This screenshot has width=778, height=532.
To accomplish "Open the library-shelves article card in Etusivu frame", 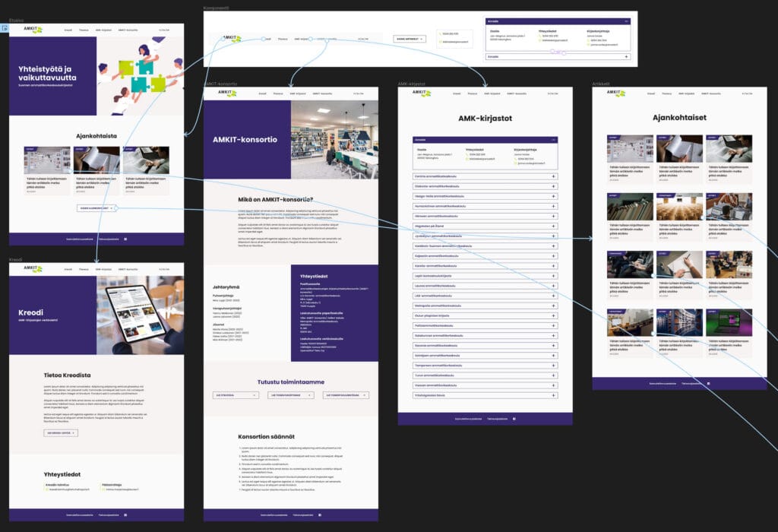I will tap(47, 170).
